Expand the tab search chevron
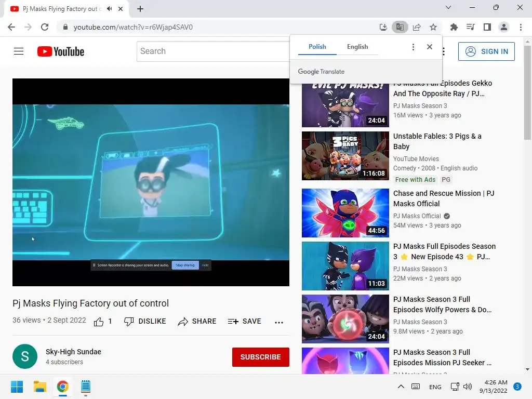This screenshot has height=399, width=532. 448,7
